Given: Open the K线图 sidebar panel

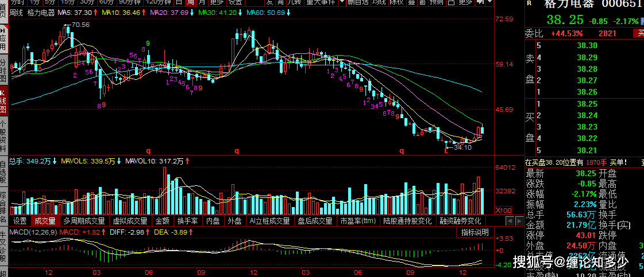Looking at the screenshot, I should point(3,100).
